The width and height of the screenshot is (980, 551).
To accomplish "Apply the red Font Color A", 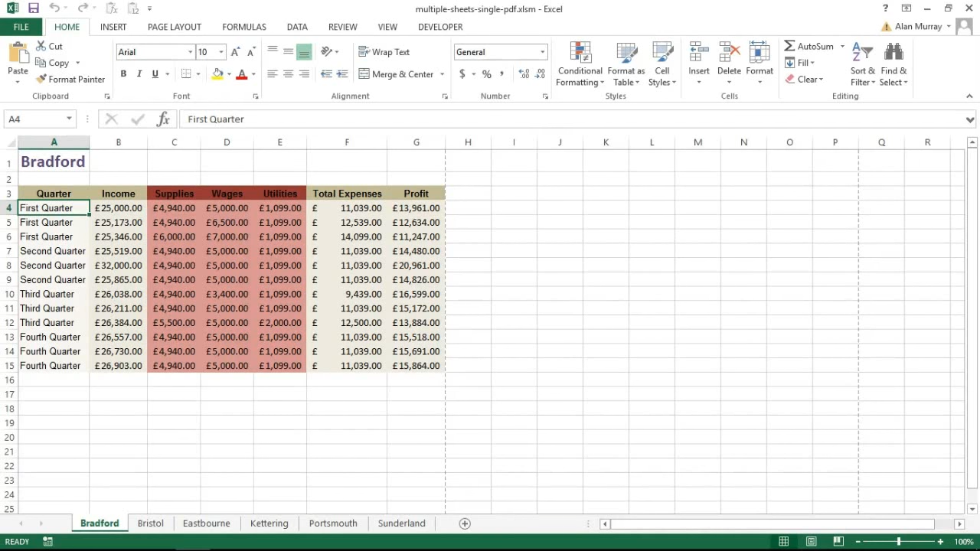I will 242,74.
